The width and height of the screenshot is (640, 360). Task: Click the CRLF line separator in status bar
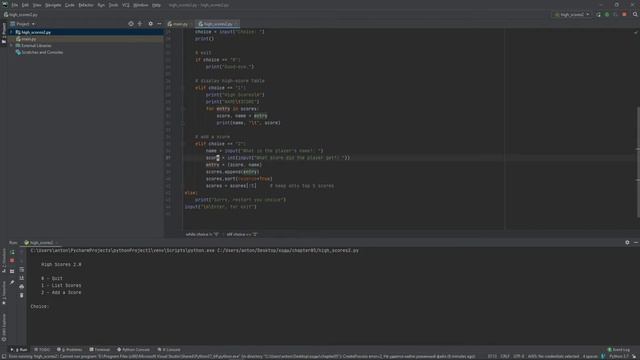coord(505,357)
